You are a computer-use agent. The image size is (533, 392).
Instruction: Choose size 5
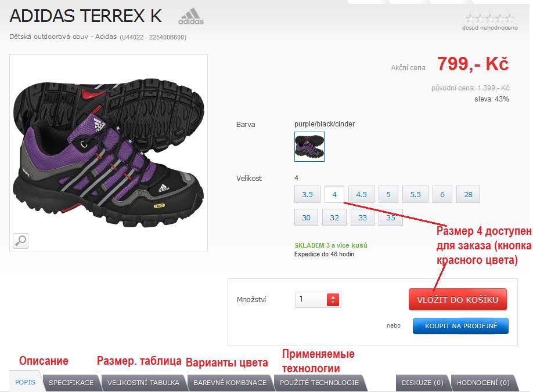388,194
